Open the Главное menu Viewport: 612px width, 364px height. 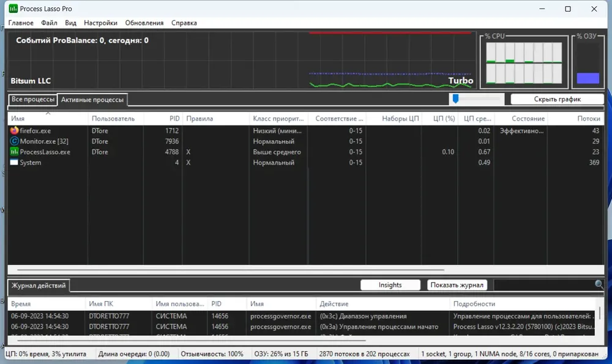[x=21, y=23]
